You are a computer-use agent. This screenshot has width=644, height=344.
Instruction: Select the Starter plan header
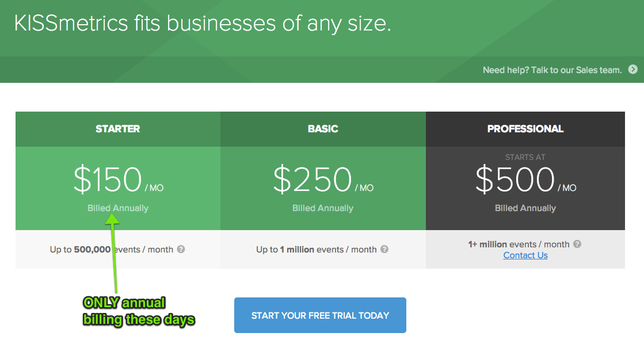118,129
